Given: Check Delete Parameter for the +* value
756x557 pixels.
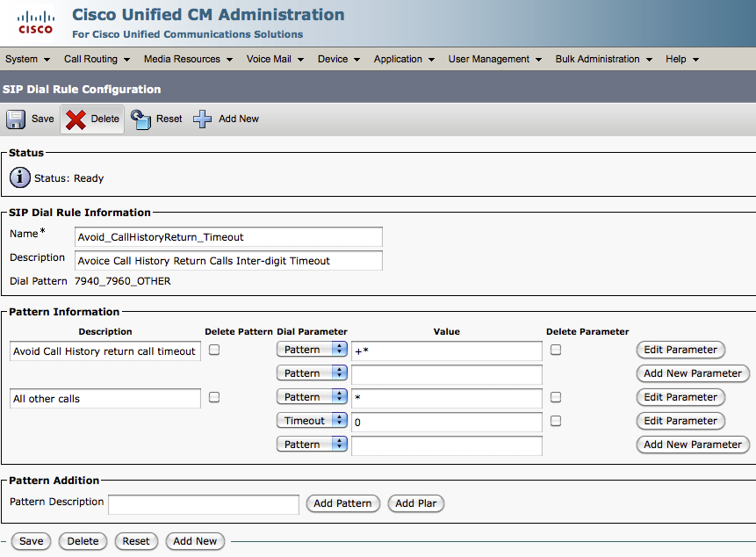Looking at the screenshot, I should pyautogui.click(x=556, y=351).
